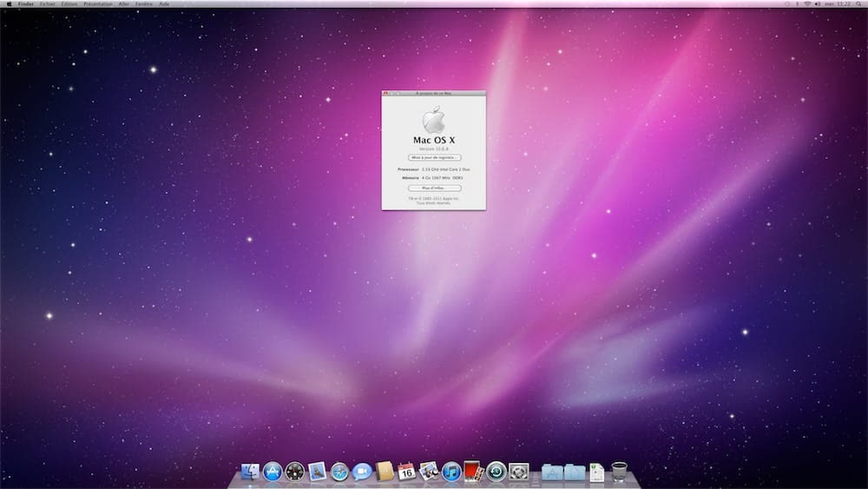Open iCal calendar from the Dock
Viewport: 868px width, 489px height.
click(406, 472)
